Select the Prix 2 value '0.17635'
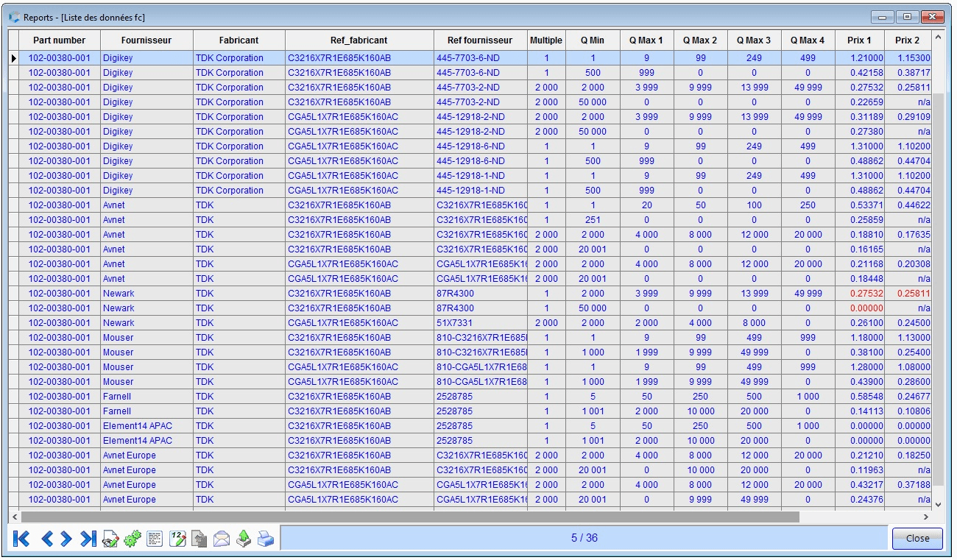Viewport: 957px width, 560px height. click(908, 235)
